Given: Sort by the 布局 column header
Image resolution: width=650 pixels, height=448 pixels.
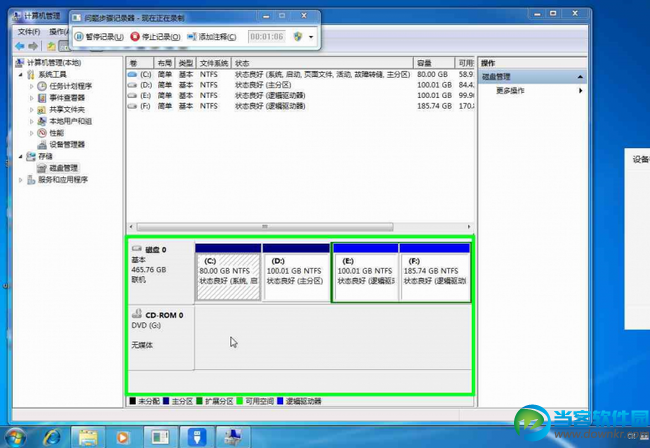Looking at the screenshot, I should click(x=165, y=63).
